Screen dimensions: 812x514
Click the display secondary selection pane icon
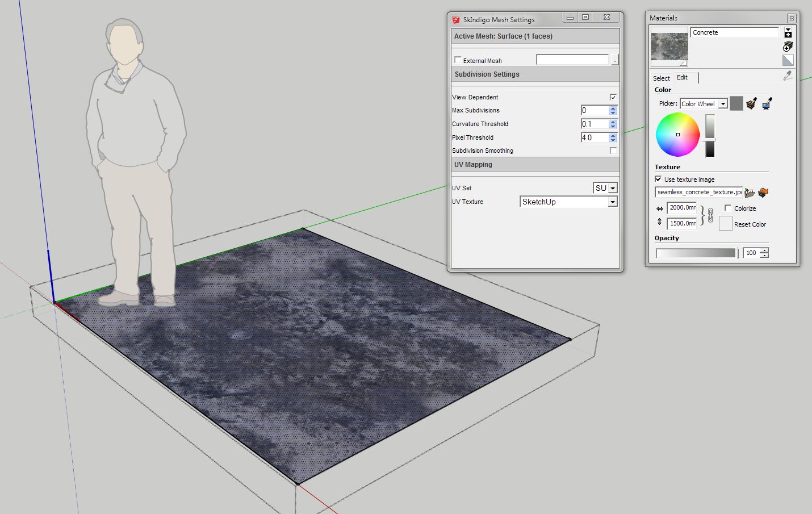click(x=788, y=33)
